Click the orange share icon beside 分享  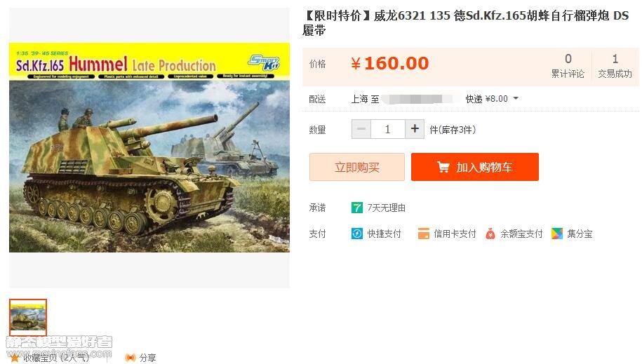tap(131, 358)
